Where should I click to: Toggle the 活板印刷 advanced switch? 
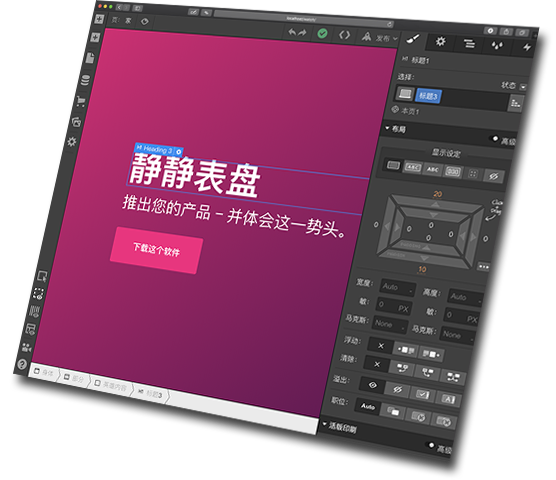[x=430, y=445]
